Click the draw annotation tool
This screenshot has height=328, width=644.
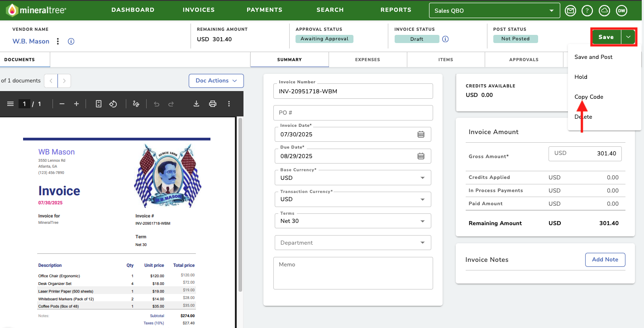point(136,104)
